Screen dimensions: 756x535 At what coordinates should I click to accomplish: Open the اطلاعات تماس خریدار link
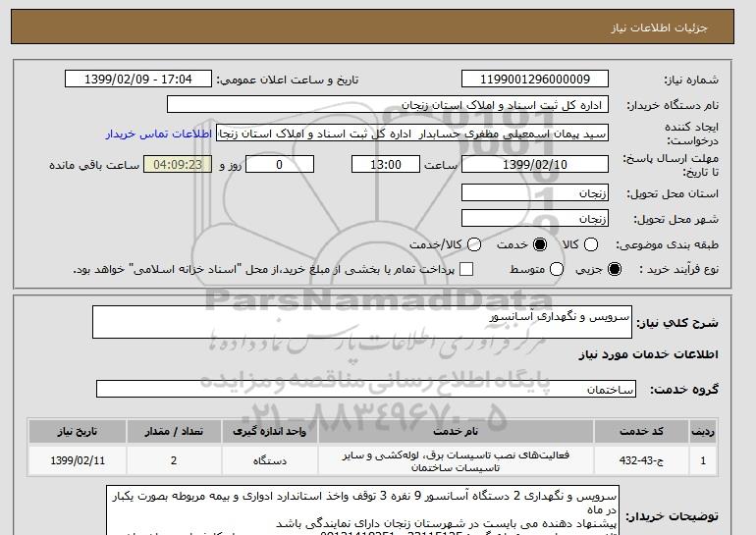(159, 134)
